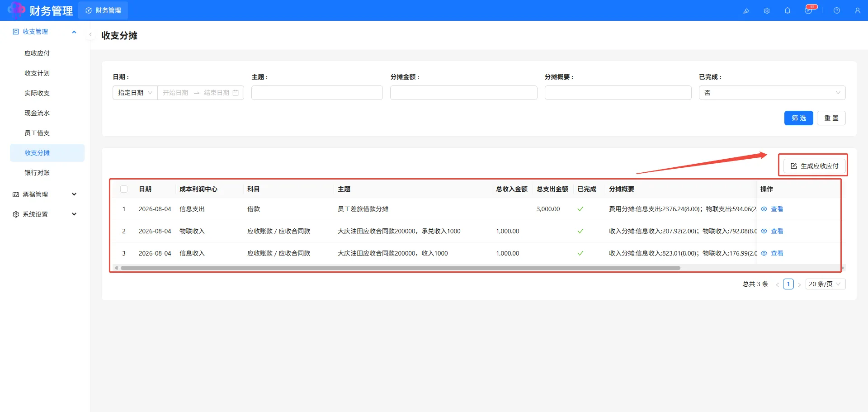
Task: Switch to the 财务管理 top tab
Action: 103,10
